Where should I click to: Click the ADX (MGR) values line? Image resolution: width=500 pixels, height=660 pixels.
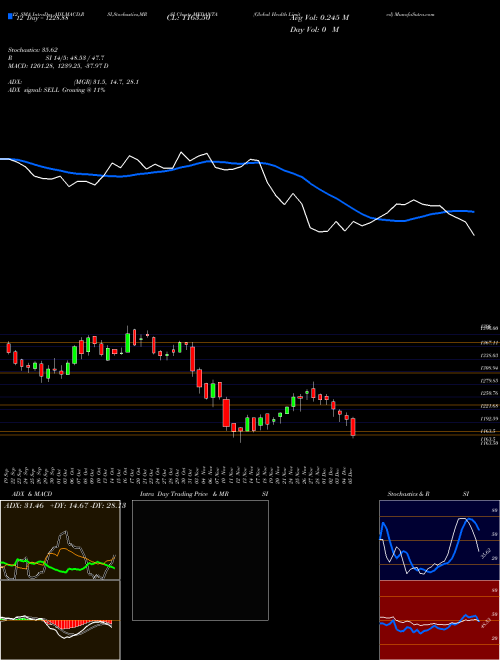tap(73, 82)
